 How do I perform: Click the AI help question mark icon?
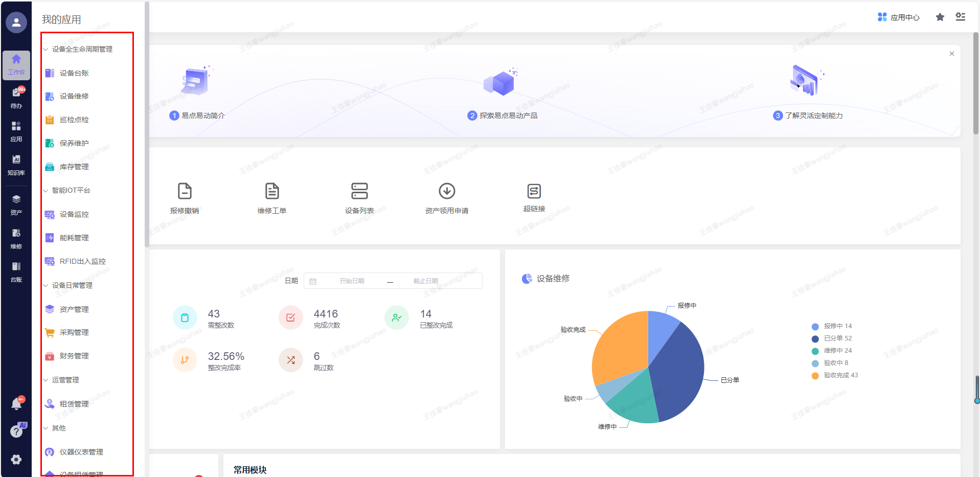tap(16, 431)
